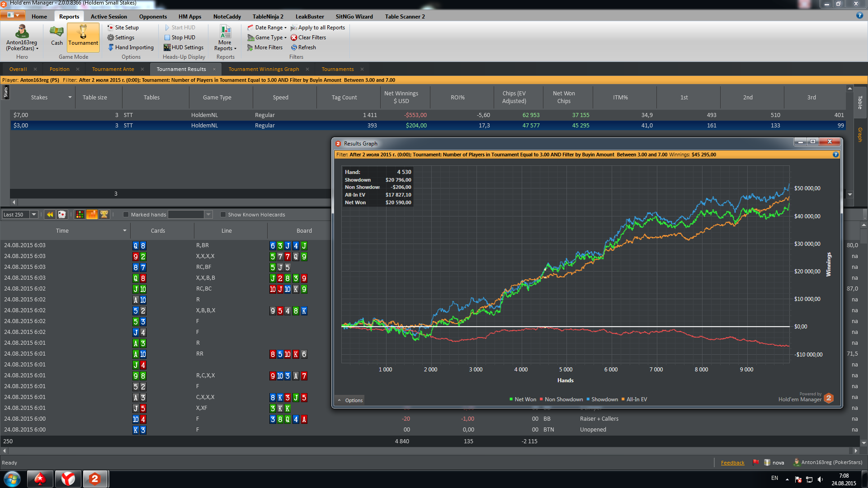The width and height of the screenshot is (868, 488).
Task: Open the Opponents menu tab
Action: pyautogui.click(x=153, y=17)
